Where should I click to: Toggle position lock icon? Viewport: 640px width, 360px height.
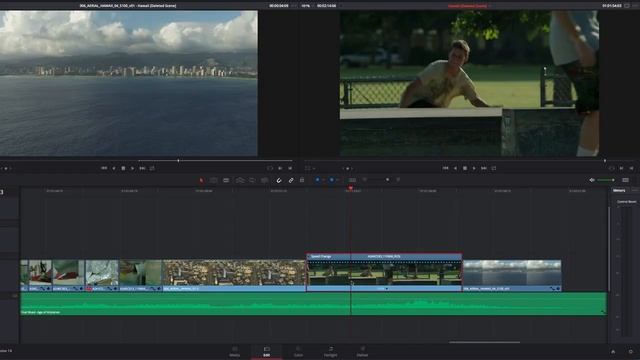(302, 180)
